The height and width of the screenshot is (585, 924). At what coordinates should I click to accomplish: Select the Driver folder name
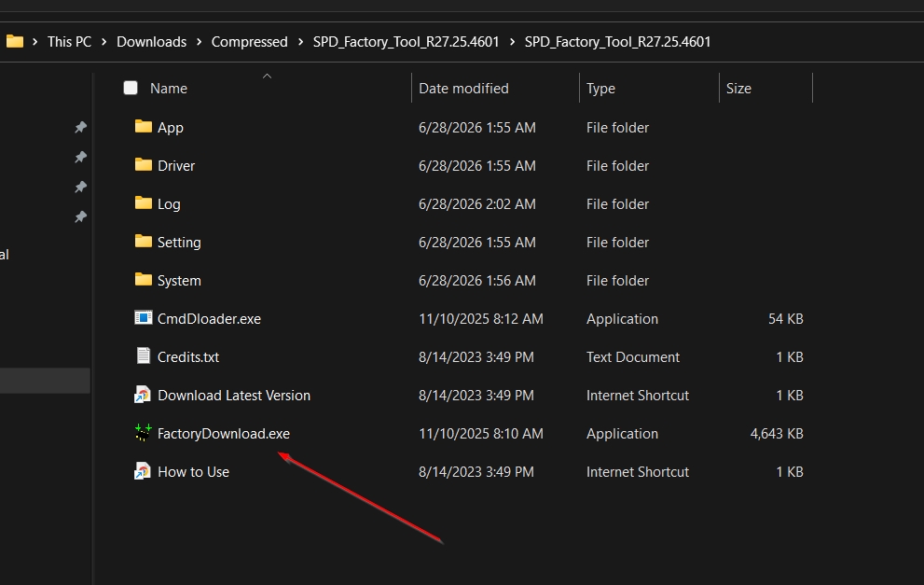[x=176, y=166]
